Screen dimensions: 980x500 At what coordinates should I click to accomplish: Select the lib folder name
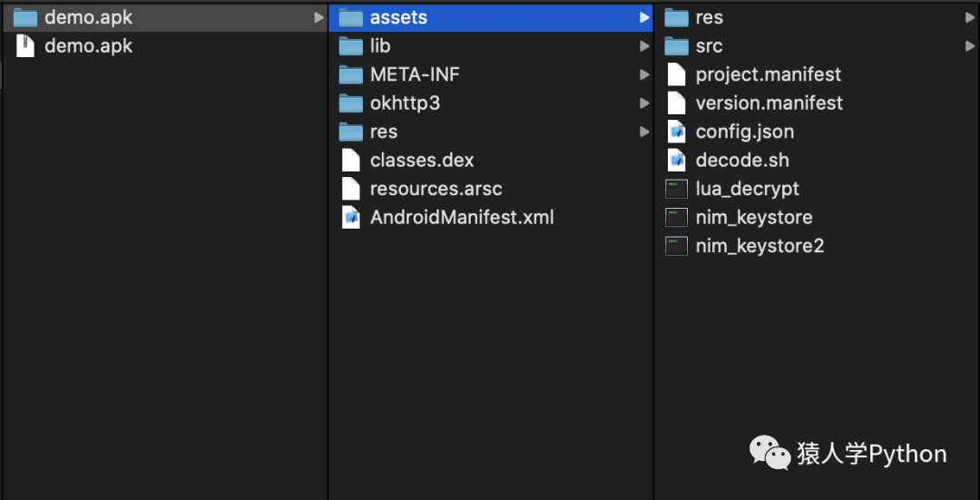(380, 46)
